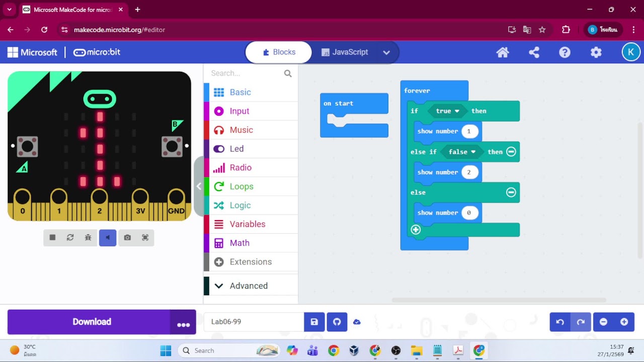Screen dimensions: 644x362
Task: Zoom in on the workspace
Action: [624, 322]
